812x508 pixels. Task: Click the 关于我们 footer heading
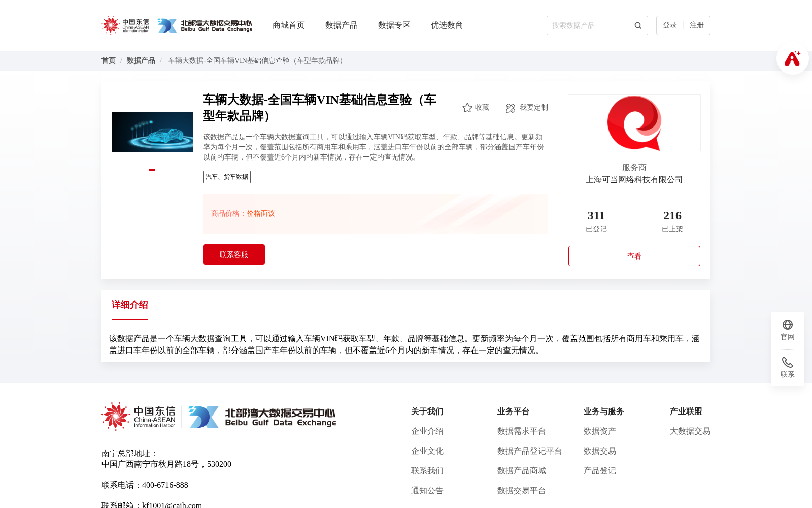click(427, 411)
